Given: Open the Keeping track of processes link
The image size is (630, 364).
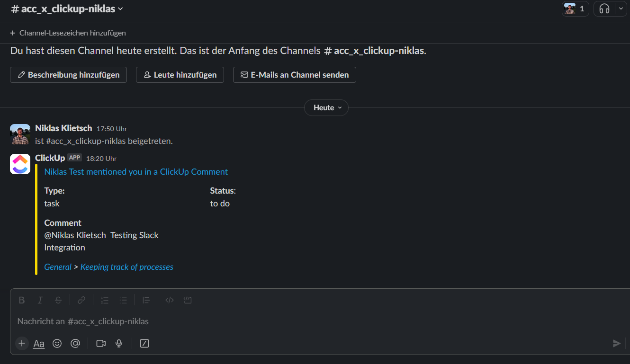Looking at the screenshot, I should [x=127, y=267].
